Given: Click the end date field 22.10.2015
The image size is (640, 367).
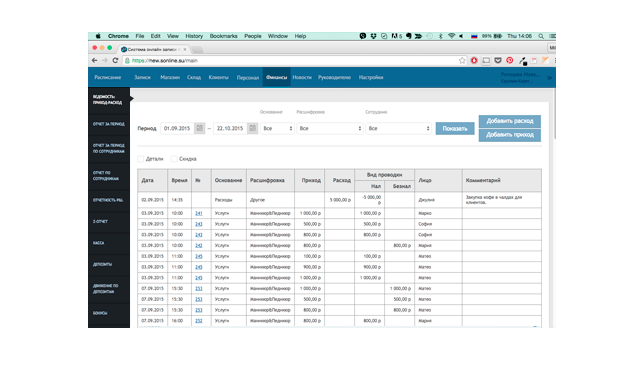Looking at the screenshot, I should (x=230, y=128).
